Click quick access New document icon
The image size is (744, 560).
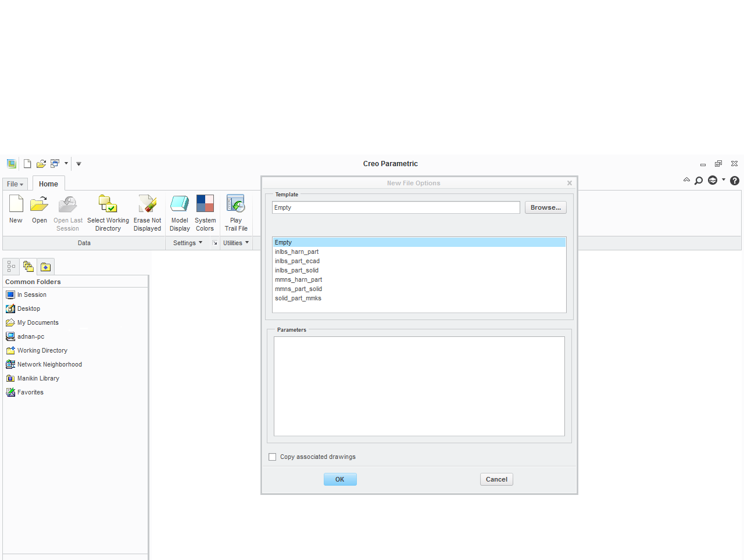tap(27, 164)
